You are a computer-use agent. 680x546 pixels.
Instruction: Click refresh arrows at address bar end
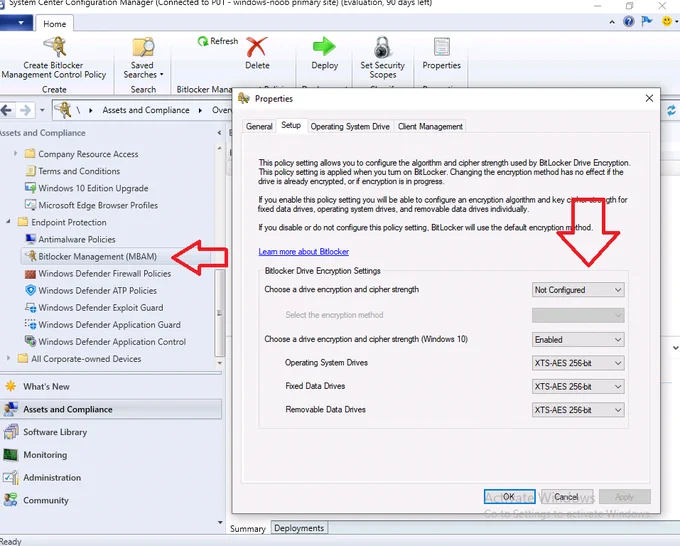click(671, 110)
